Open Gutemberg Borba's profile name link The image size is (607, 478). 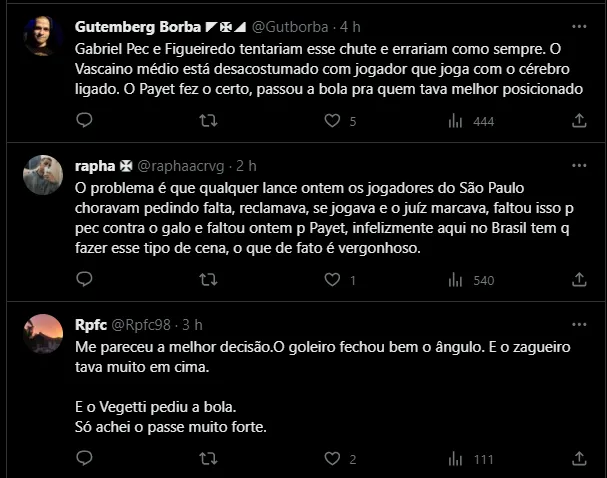pos(137,27)
